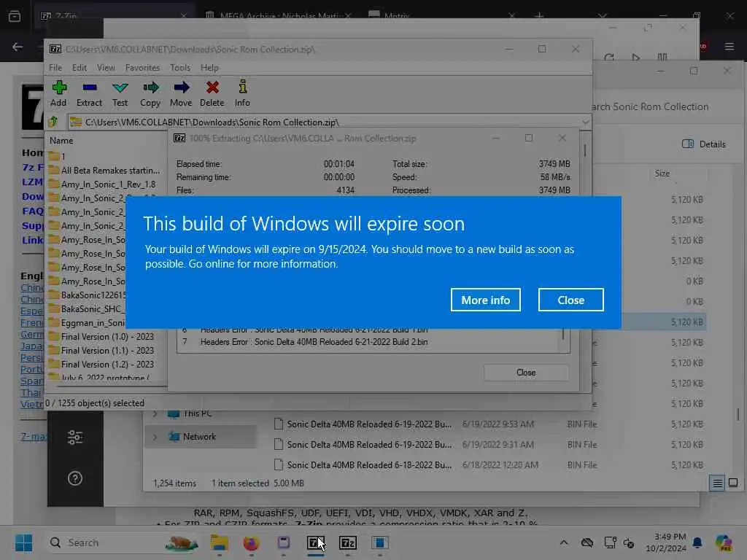Open the Details pane in Explorer

coord(704,144)
